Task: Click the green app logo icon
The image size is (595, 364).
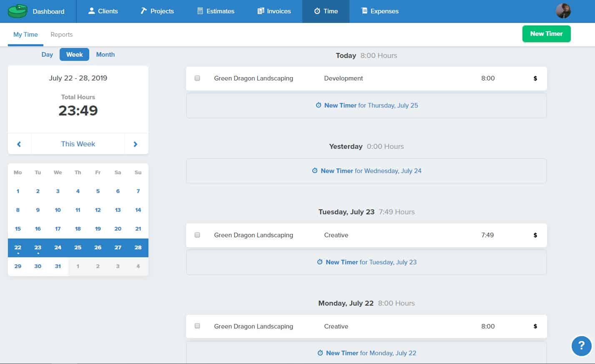Action: (x=18, y=11)
